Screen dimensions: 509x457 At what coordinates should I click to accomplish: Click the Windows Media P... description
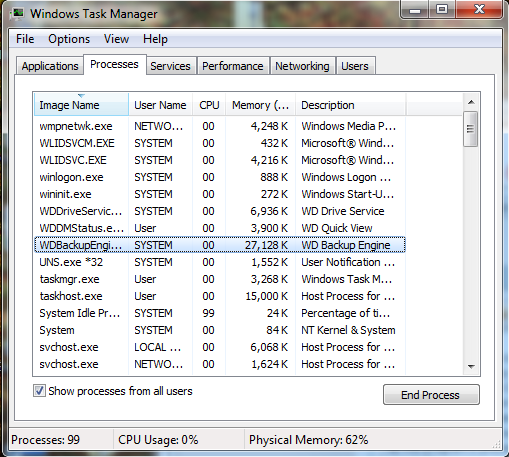(348, 126)
